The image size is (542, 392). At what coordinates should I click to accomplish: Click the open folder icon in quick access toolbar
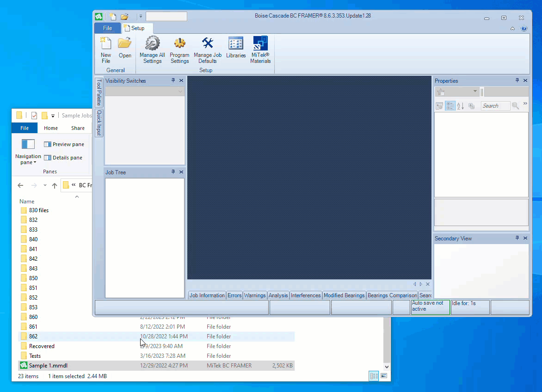point(124,16)
